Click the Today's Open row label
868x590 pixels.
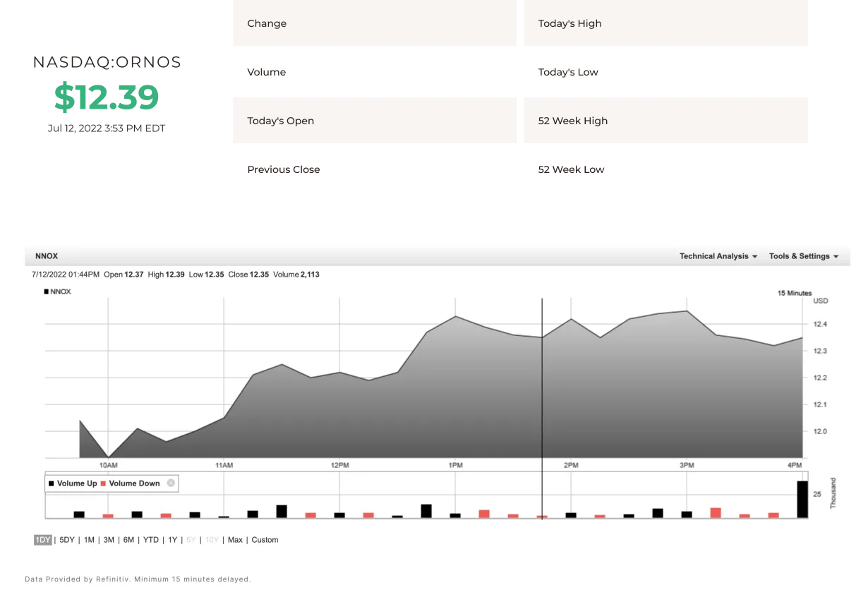[281, 121]
